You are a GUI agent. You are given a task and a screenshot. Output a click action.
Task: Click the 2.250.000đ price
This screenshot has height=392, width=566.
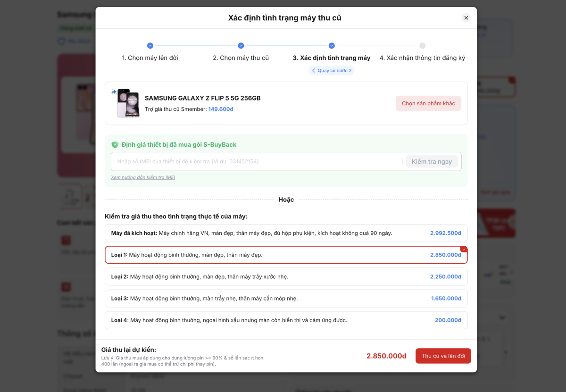pyautogui.click(x=446, y=276)
